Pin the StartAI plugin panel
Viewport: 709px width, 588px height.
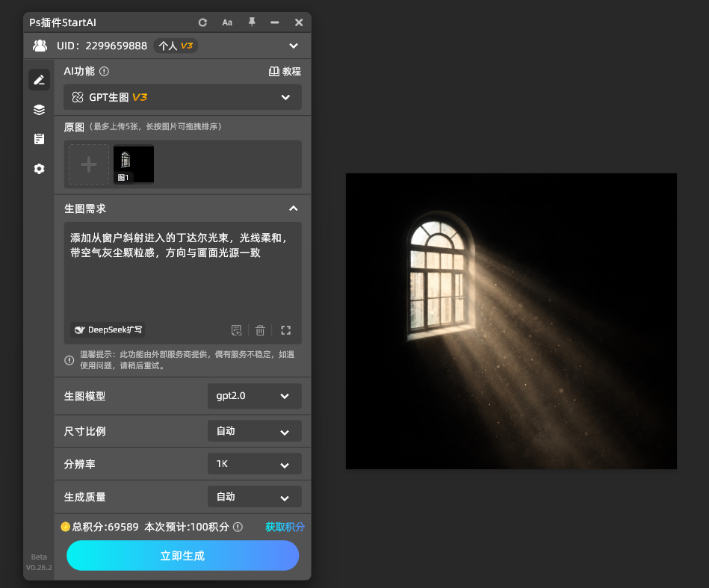click(252, 22)
